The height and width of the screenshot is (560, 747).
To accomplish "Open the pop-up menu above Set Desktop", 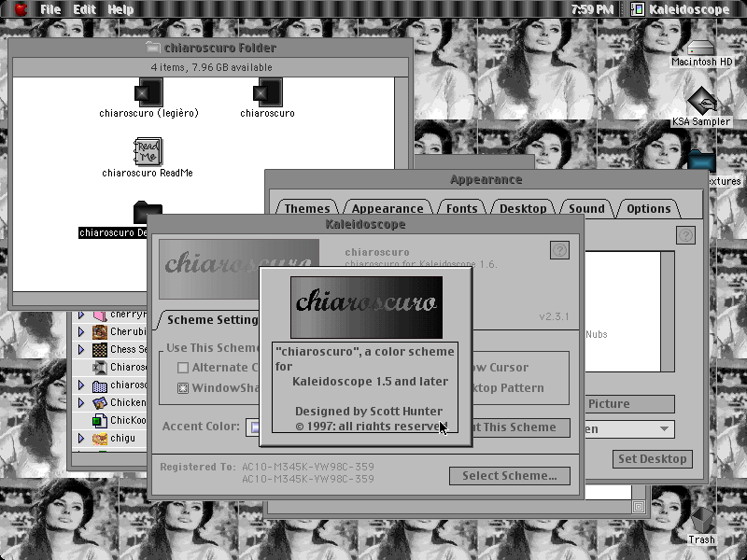I will coord(629,429).
